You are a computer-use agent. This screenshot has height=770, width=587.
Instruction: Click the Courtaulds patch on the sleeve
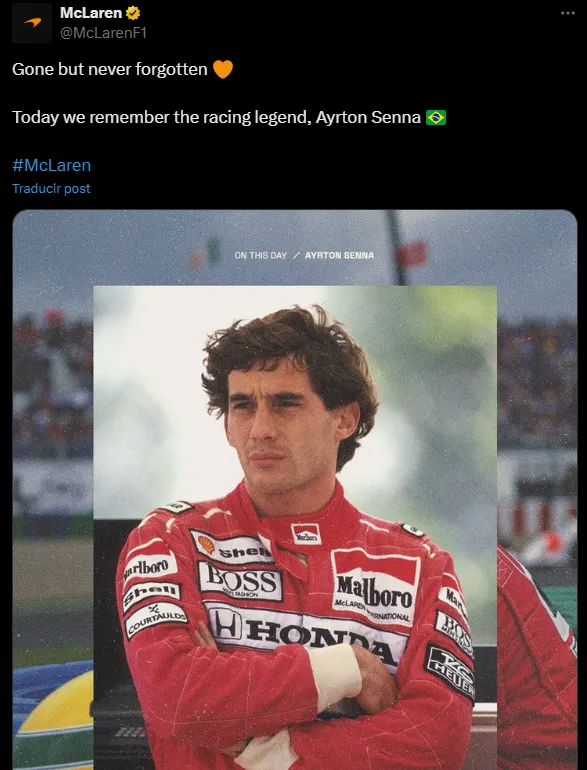[x=156, y=620]
